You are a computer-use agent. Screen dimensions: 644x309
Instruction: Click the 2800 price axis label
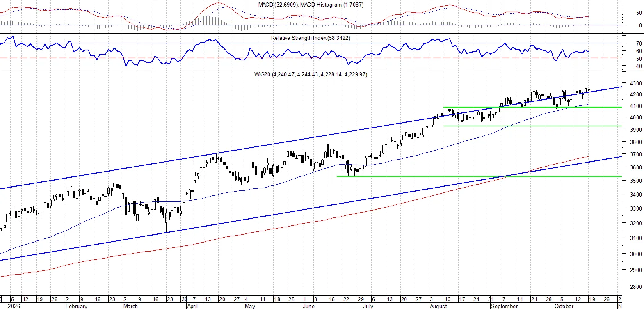636,287
